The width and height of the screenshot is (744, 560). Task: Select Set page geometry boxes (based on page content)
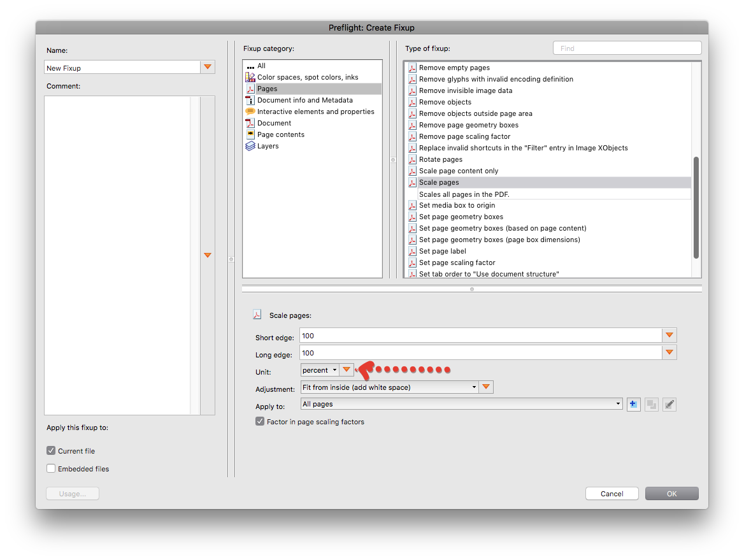(x=503, y=228)
